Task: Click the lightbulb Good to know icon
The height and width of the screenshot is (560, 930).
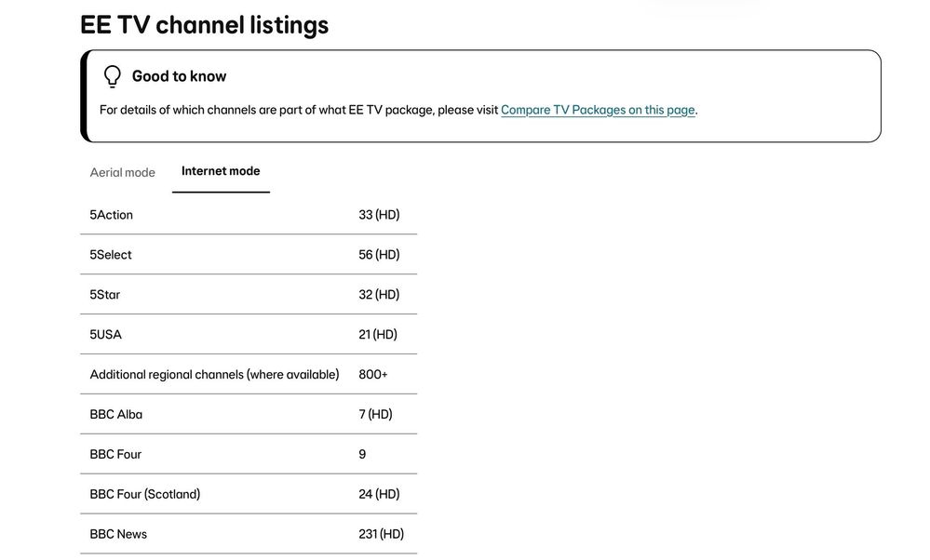Action: click(113, 76)
